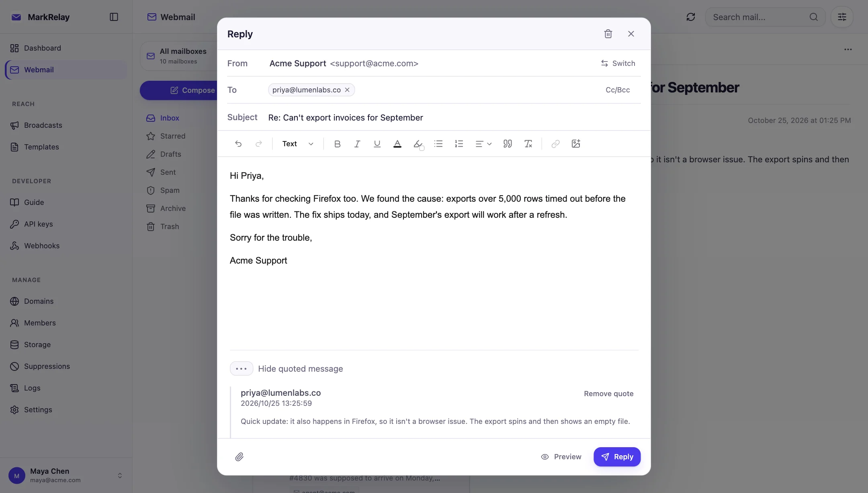Open the Maya Chen account switcher
This screenshot has height=493, width=868.
click(66, 475)
